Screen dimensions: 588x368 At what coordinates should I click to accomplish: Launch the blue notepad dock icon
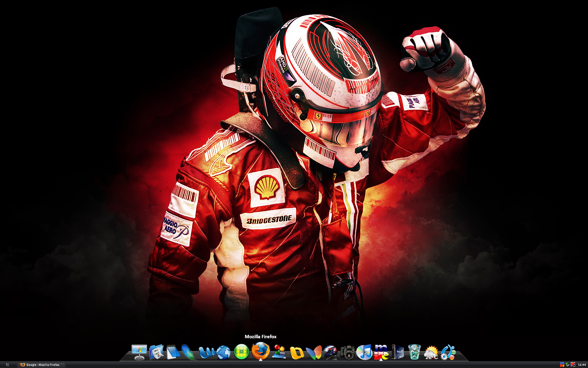point(173,352)
